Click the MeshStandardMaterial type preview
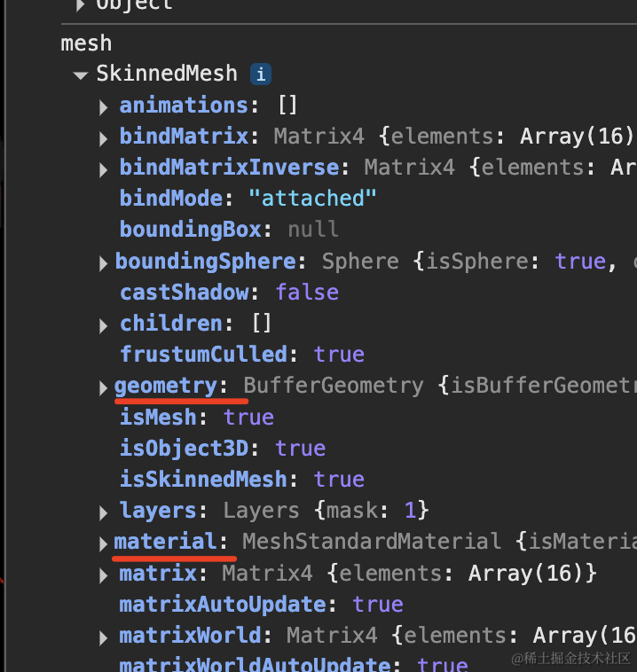 (372, 542)
